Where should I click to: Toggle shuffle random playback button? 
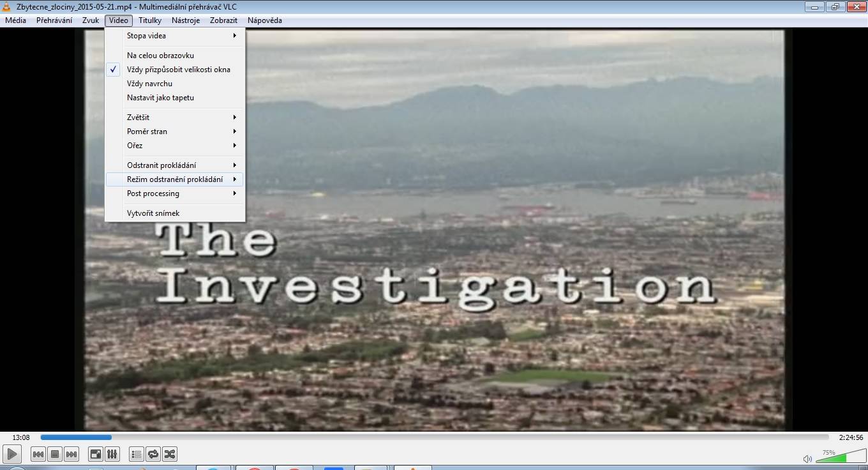(170, 454)
